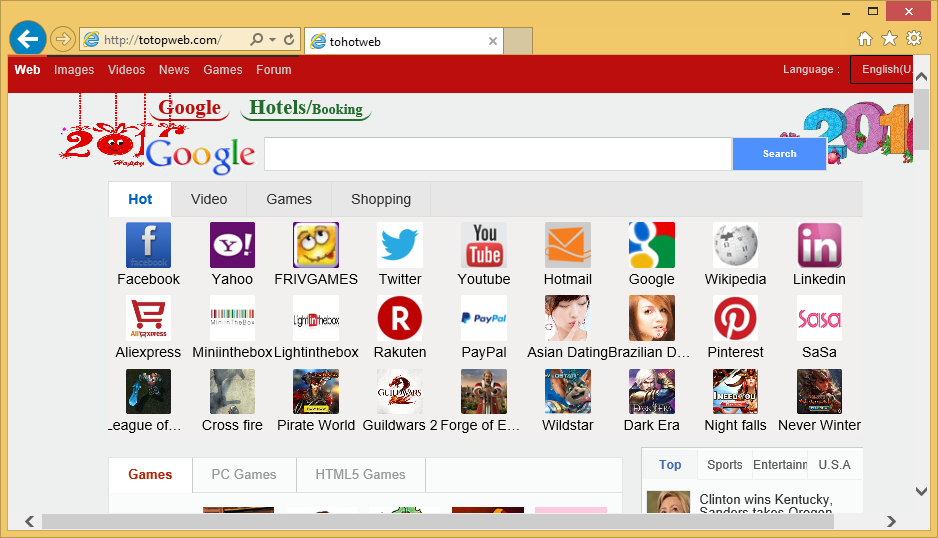938x538 pixels.
Task: Click the blue Search button
Action: tap(779, 154)
